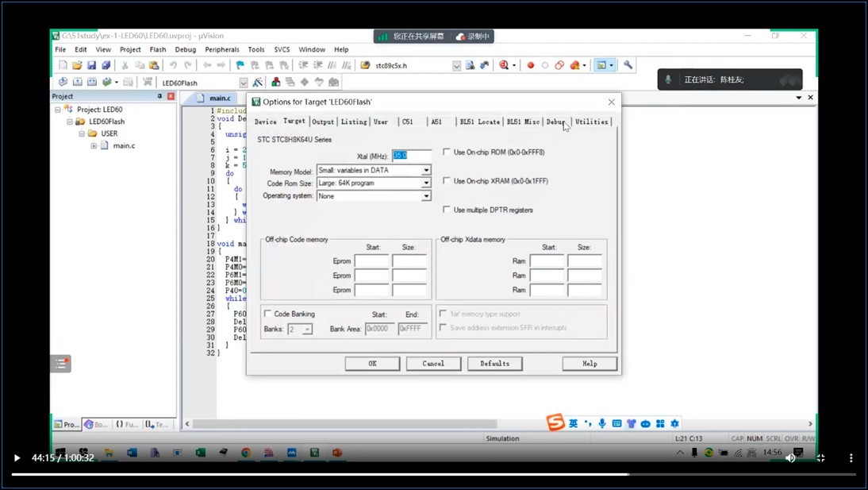Open the Operating system dropdown
Screen dimensions: 868x490
tap(425, 196)
